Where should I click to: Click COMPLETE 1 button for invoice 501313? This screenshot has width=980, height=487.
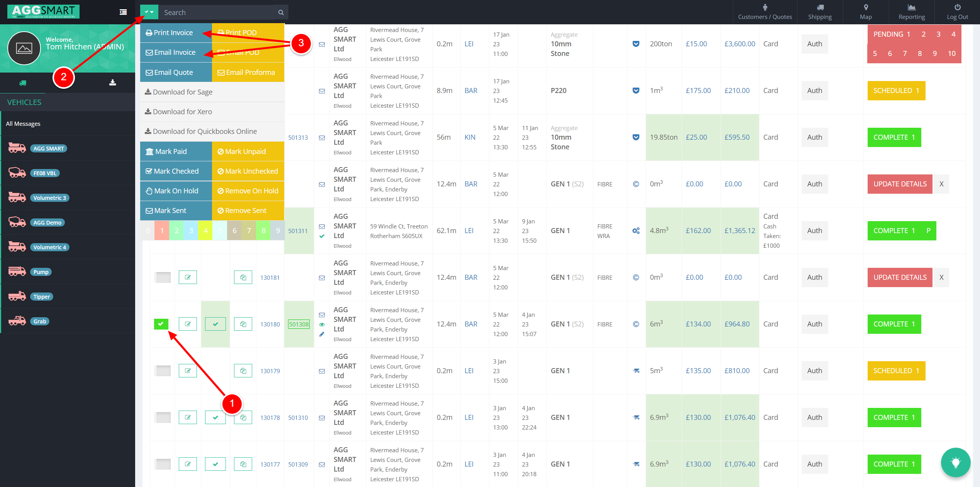click(894, 137)
